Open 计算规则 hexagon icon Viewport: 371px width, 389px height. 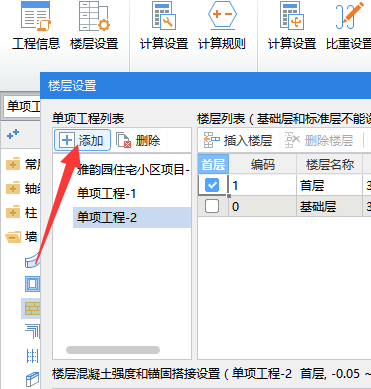point(222,26)
